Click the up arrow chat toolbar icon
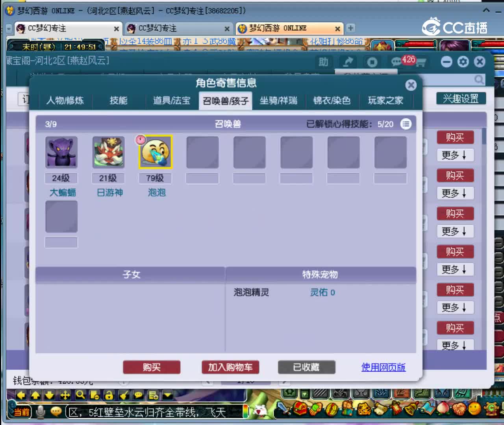This screenshot has width=504, height=425. point(35,395)
